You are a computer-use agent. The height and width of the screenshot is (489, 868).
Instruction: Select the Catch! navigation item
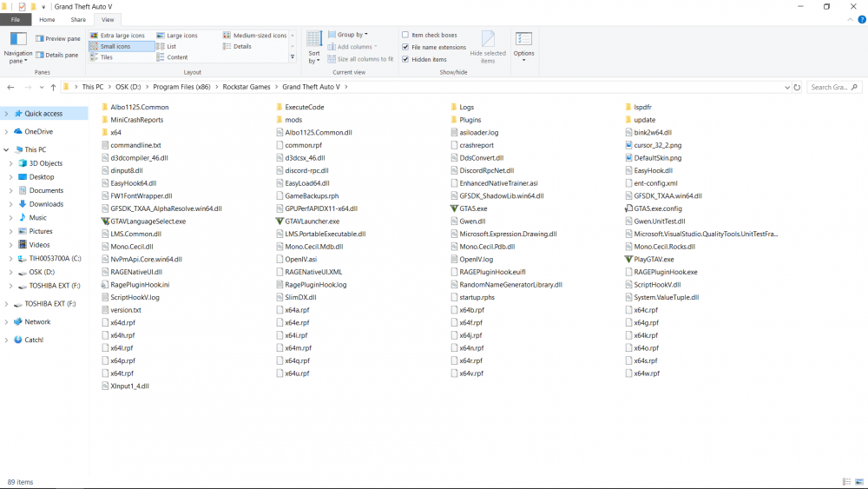pos(34,340)
